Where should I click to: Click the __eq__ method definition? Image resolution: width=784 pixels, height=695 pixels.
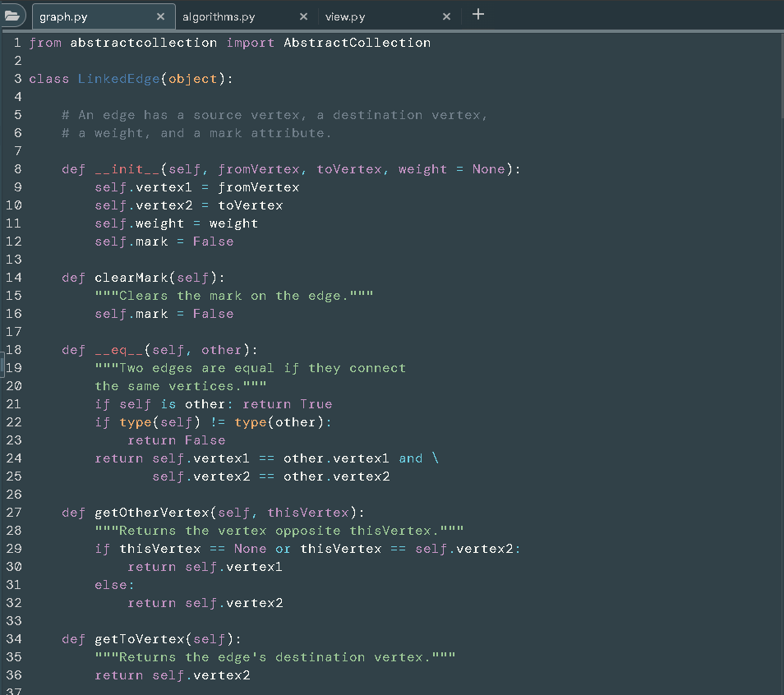119,349
